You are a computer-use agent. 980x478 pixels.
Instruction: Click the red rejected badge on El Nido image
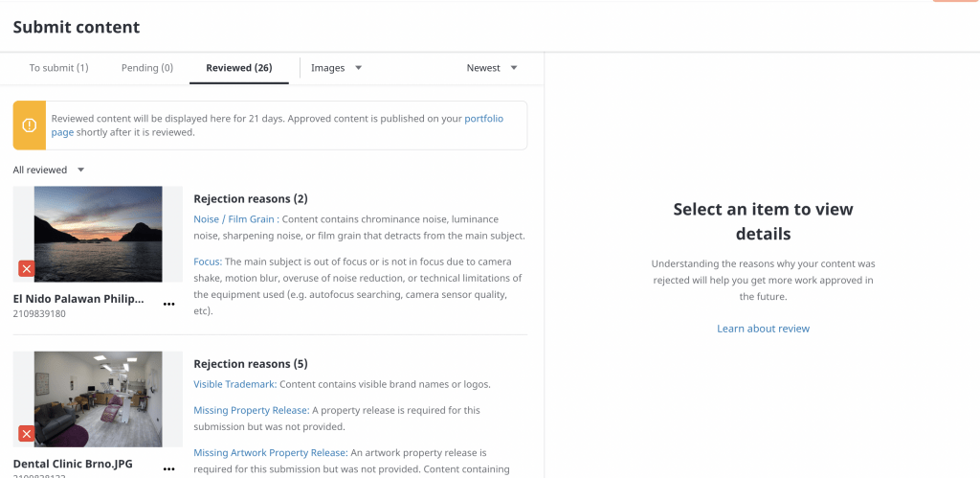coord(26,269)
